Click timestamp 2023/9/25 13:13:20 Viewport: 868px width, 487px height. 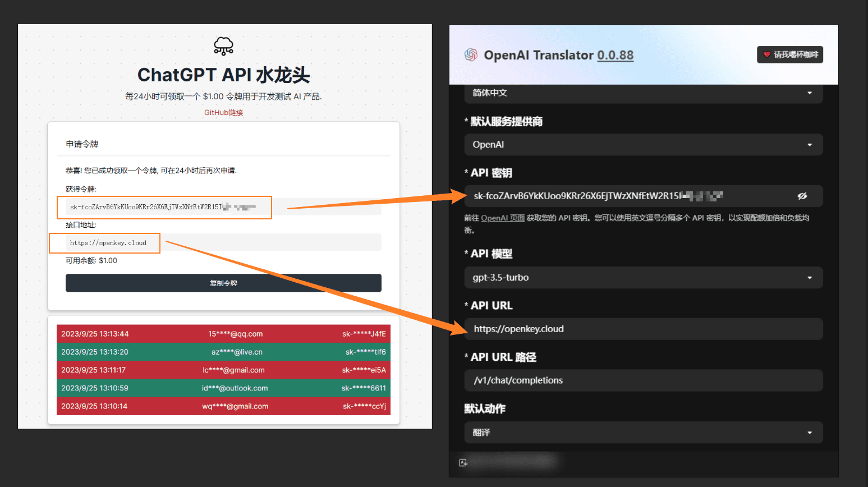pos(95,352)
